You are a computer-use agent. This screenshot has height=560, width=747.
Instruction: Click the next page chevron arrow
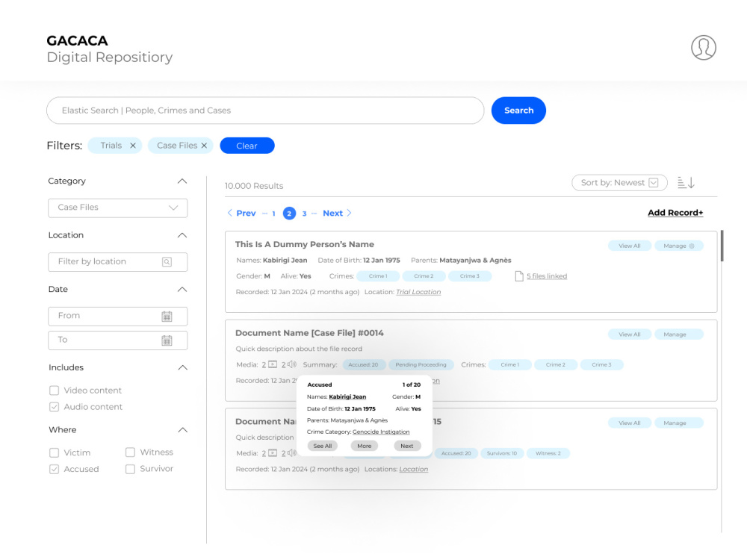(349, 213)
